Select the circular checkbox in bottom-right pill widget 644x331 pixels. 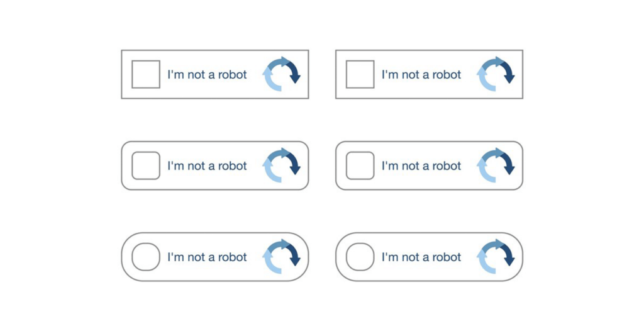click(360, 257)
